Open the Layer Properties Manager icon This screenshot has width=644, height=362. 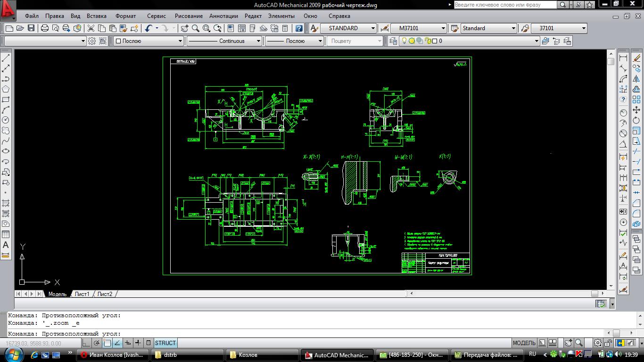(394, 41)
